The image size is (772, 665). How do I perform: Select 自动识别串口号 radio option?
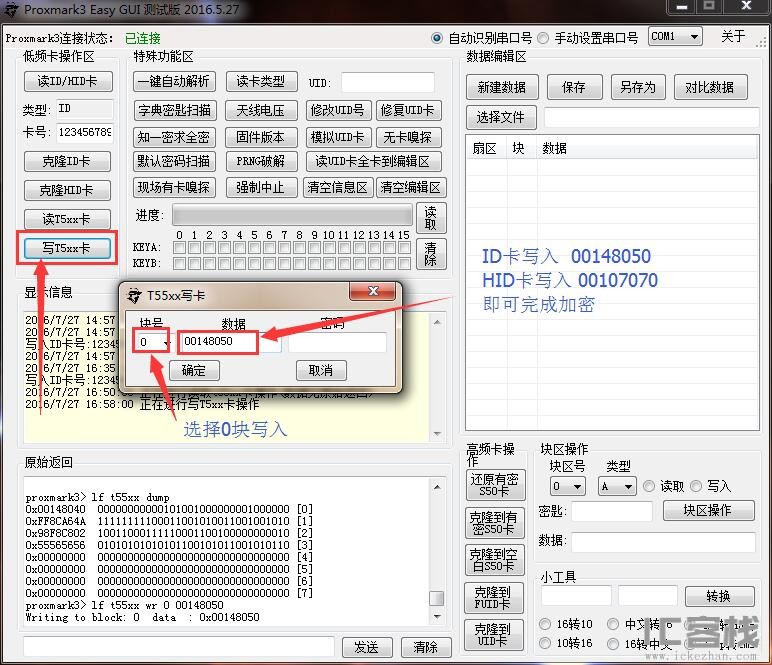pos(437,38)
